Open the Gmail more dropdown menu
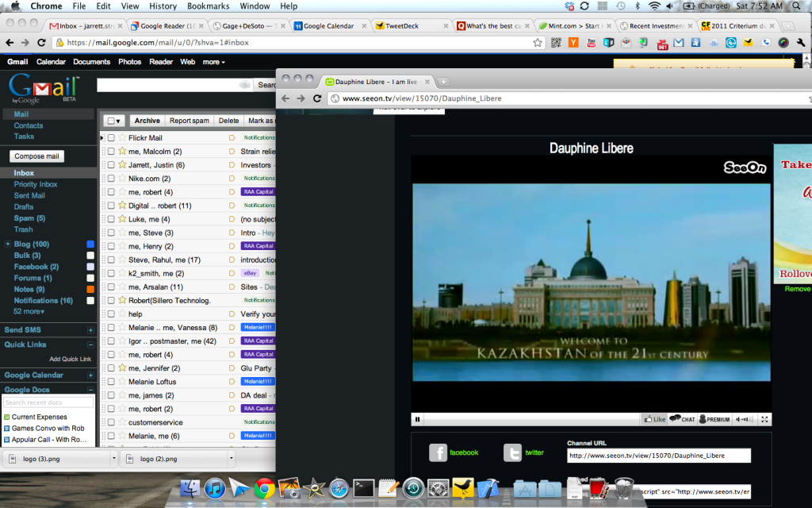This screenshot has width=812, height=508. (213, 62)
